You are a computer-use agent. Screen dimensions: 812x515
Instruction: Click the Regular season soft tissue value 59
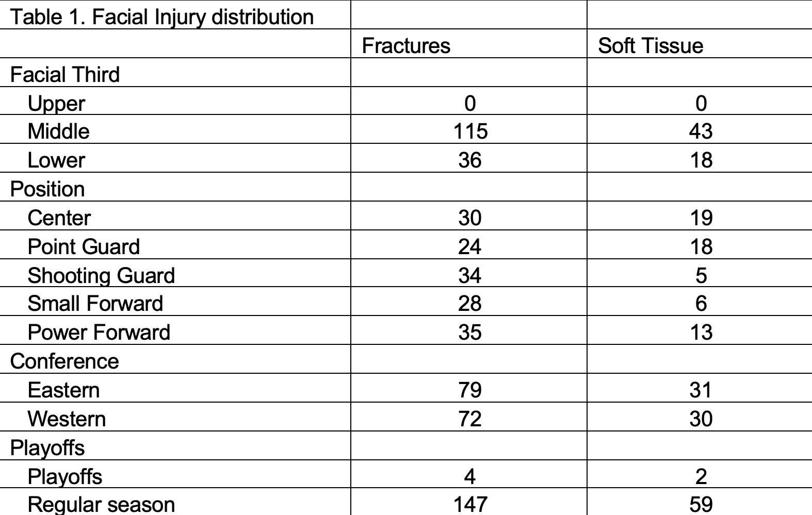click(701, 504)
